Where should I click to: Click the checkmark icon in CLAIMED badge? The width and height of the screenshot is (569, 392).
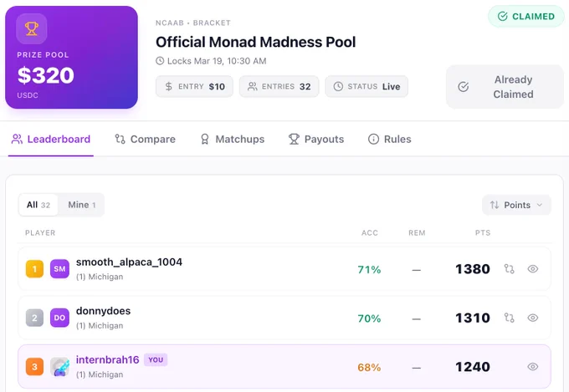(503, 17)
